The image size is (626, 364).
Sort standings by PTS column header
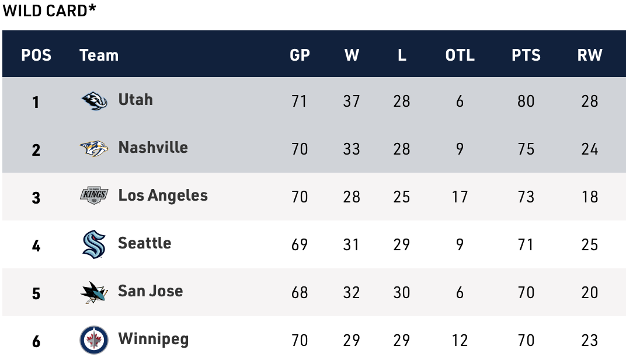coord(526,55)
